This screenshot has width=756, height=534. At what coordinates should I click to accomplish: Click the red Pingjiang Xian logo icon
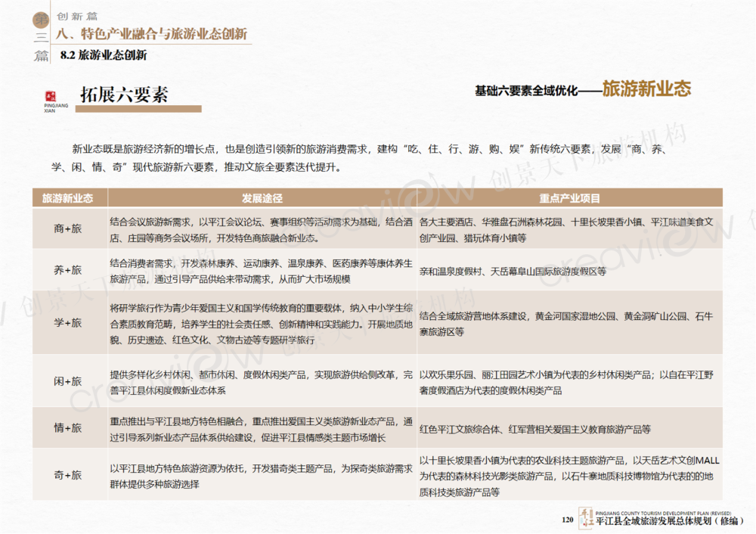pyautogui.click(x=51, y=96)
